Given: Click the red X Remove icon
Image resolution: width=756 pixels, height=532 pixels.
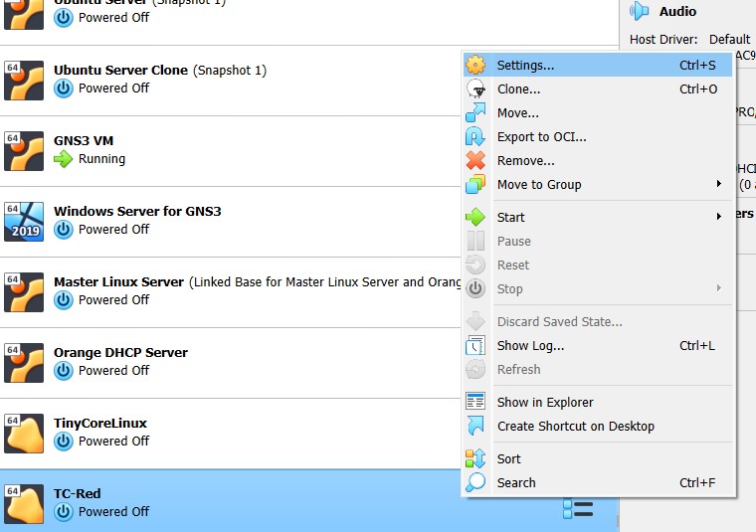Looking at the screenshot, I should coord(475,160).
